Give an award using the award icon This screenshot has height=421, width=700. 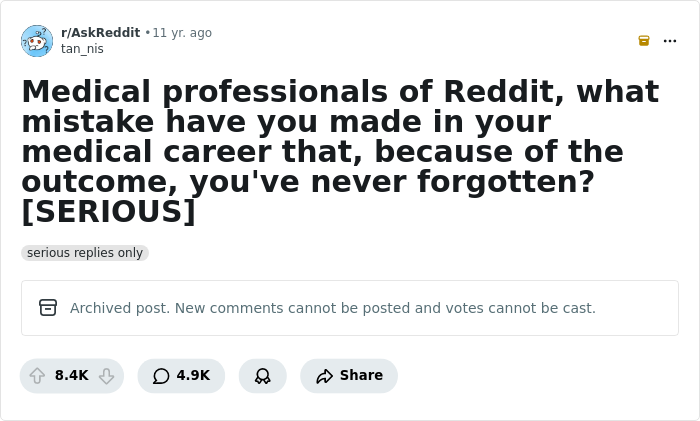point(262,376)
